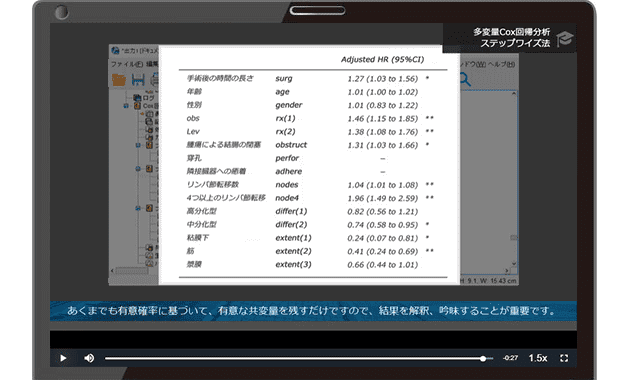Click the output viewer scroll-up arrow

click(x=513, y=94)
